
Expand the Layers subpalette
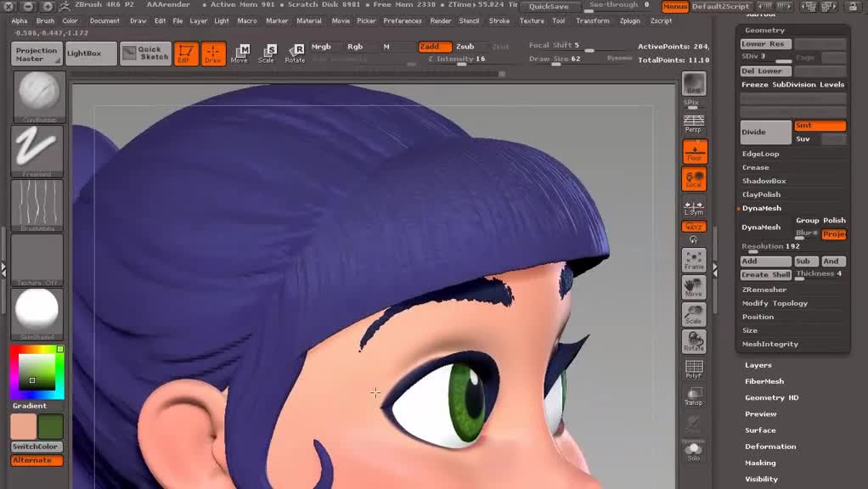point(758,365)
